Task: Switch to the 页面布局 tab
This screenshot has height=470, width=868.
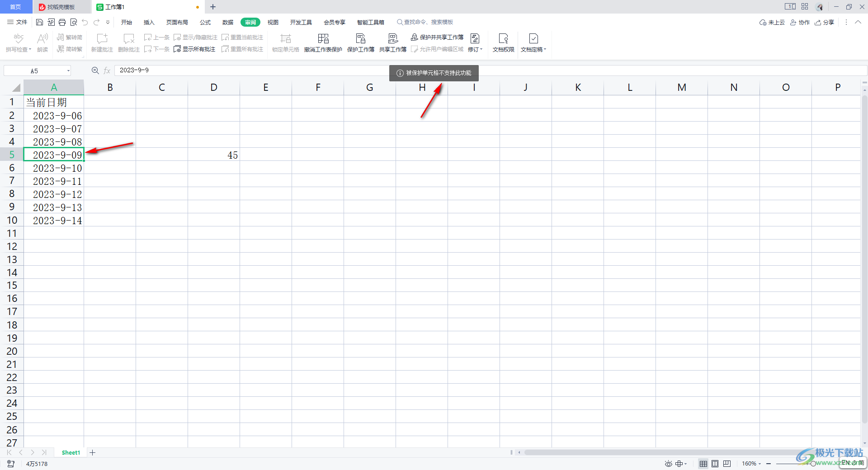Action: coord(177,22)
